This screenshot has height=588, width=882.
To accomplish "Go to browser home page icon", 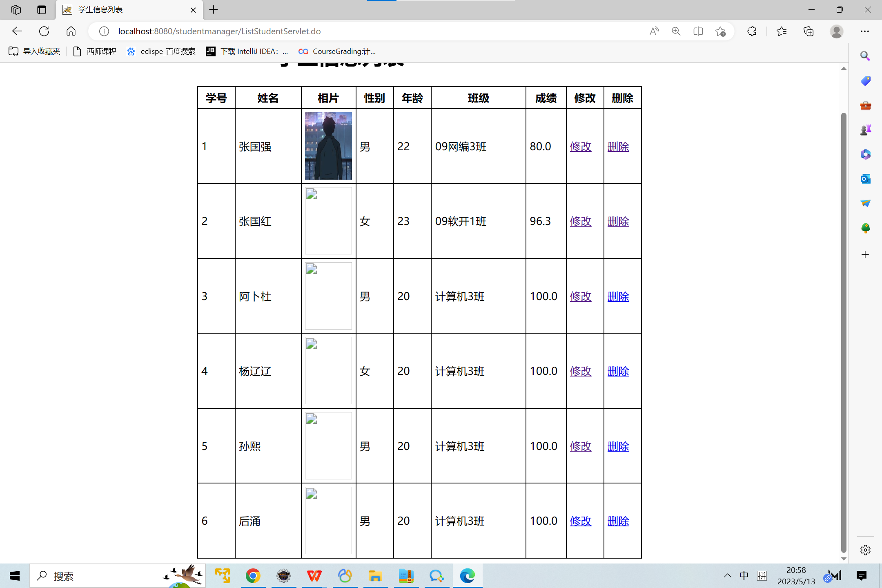I will click(x=71, y=31).
